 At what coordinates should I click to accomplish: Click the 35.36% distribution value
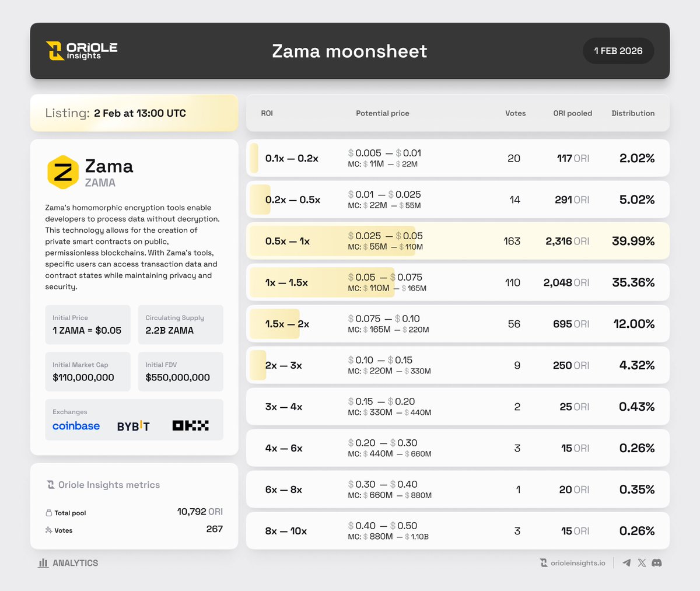(x=633, y=282)
